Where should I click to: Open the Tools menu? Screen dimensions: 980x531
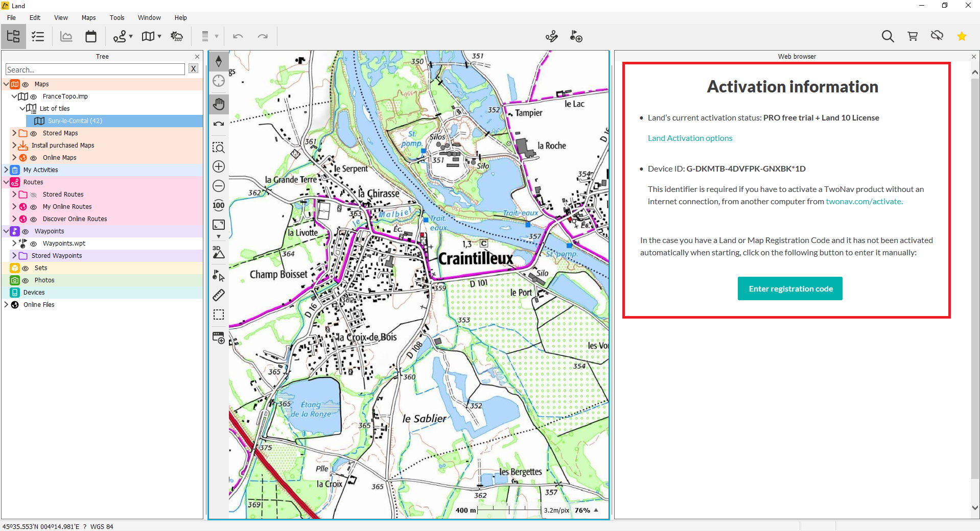coord(117,17)
